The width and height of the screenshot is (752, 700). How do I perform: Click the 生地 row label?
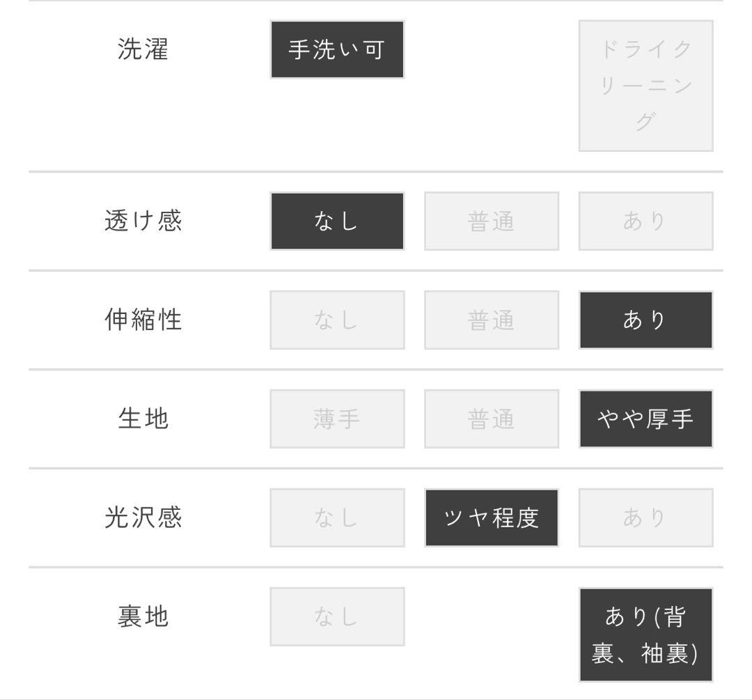[x=143, y=419]
